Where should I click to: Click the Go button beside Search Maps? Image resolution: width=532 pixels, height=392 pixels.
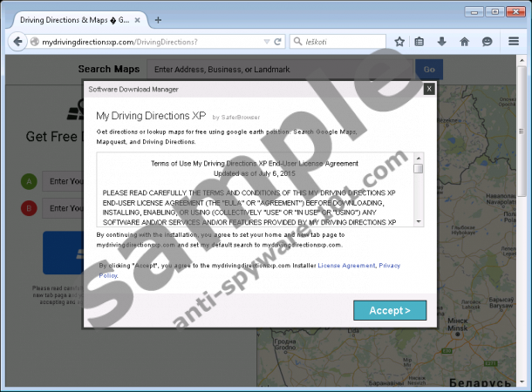428,70
